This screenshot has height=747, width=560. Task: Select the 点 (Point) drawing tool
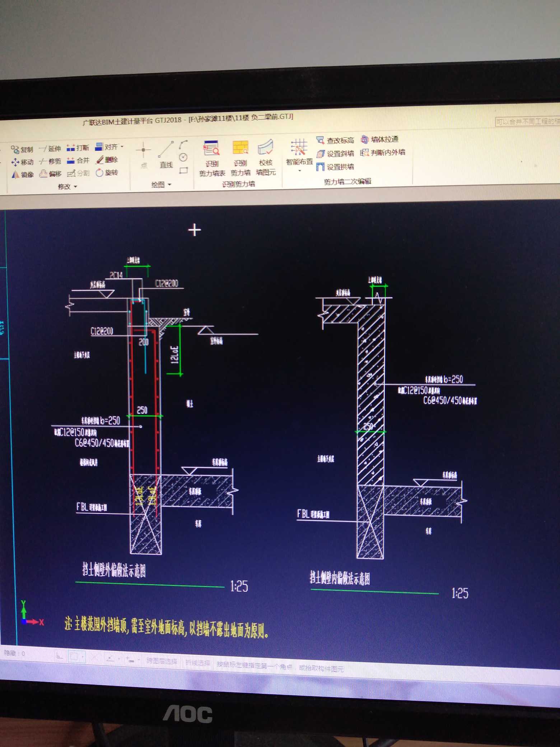point(144,155)
